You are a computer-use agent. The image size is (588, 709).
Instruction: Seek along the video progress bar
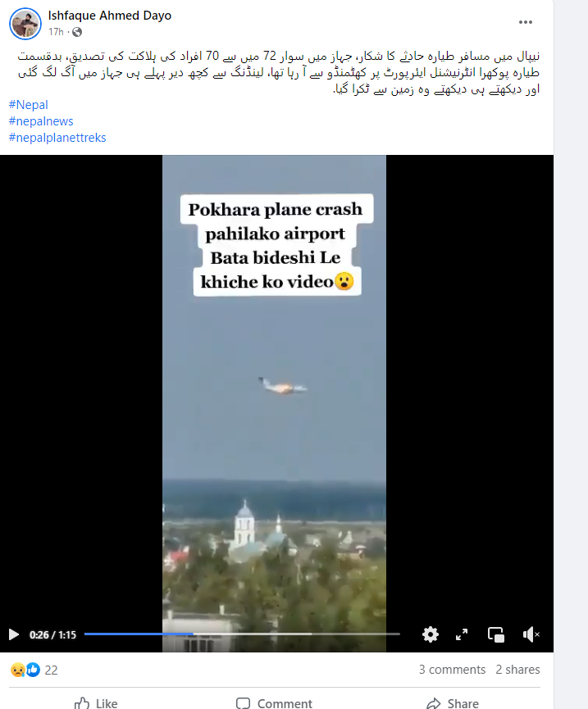tap(242, 634)
